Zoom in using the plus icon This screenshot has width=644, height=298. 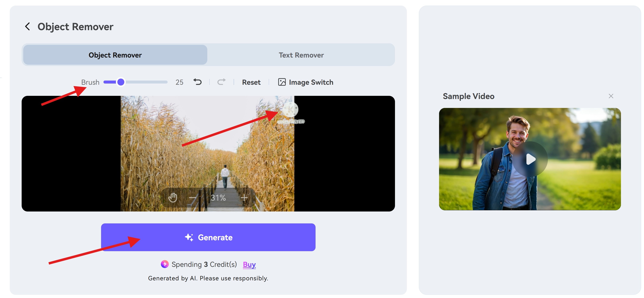244,198
